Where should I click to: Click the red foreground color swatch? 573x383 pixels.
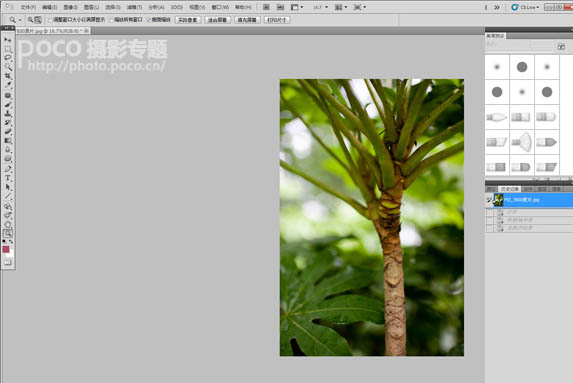click(6, 249)
